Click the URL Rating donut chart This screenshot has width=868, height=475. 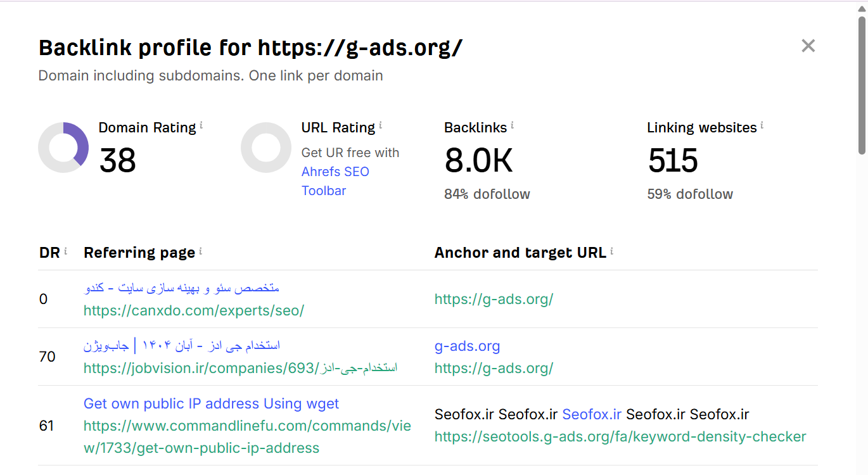[266, 148]
